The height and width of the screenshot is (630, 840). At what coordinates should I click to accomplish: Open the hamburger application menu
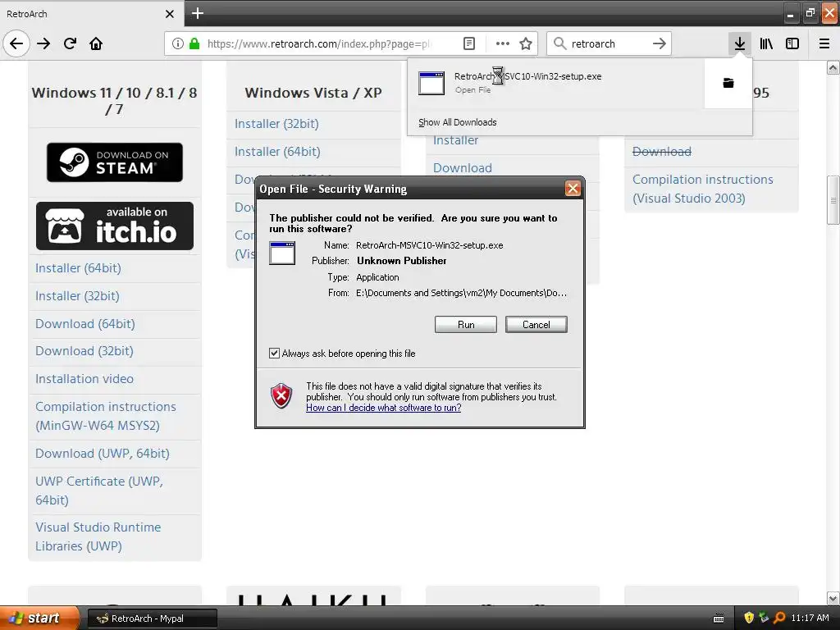click(824, 43)
